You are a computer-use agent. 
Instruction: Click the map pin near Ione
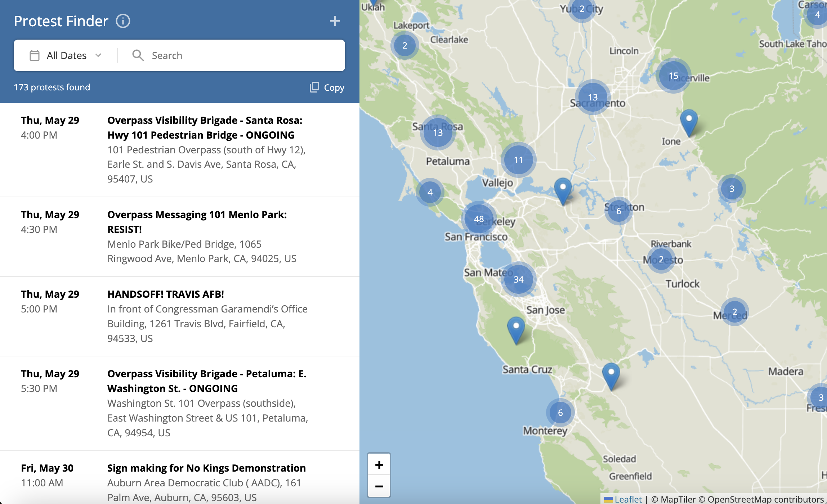click(689, 122)
